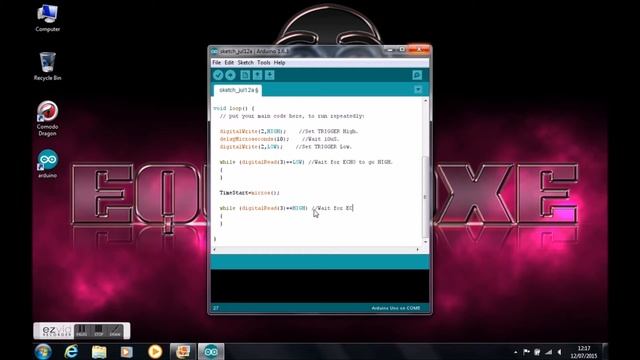Click the volume speaker tray icon
This screenshot has width=640, height=360.
[x=560, y=352]
